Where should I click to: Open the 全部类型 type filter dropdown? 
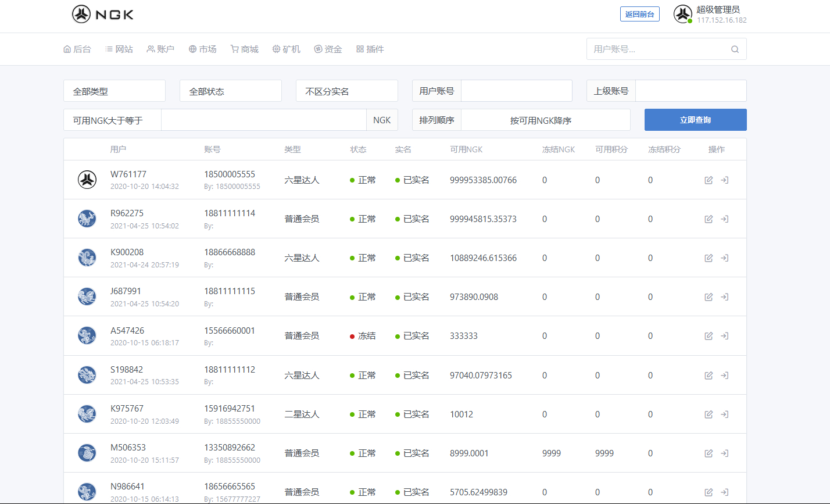pyautogui.click(x=115, y=91)
